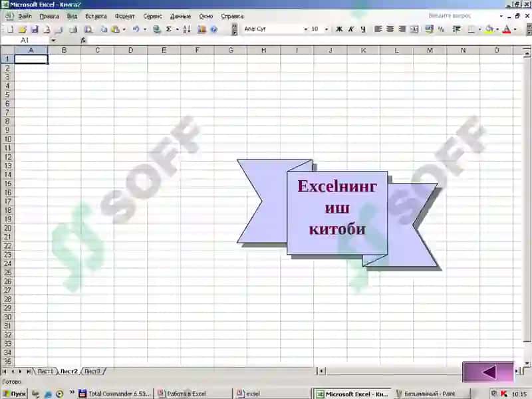Viewport: 532px width, 399px height.
Task: Click Merge and Center icon
Action: pos(414,29)
